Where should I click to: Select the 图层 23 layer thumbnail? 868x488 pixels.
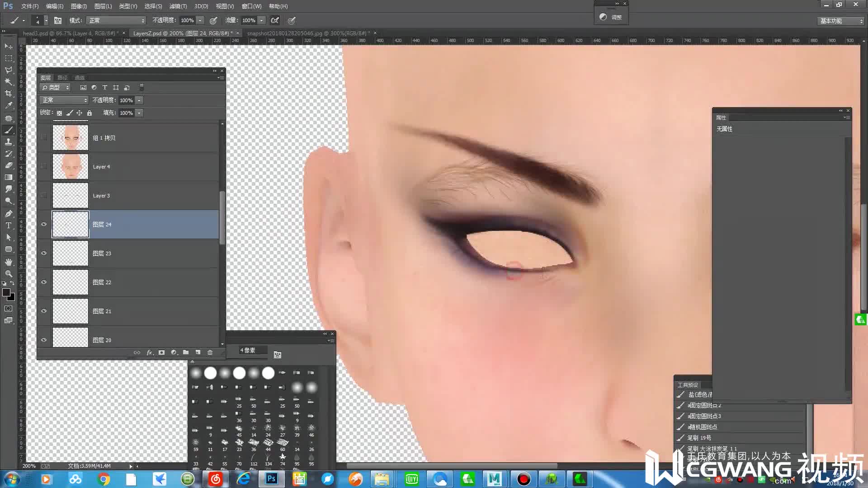point(70,253)
